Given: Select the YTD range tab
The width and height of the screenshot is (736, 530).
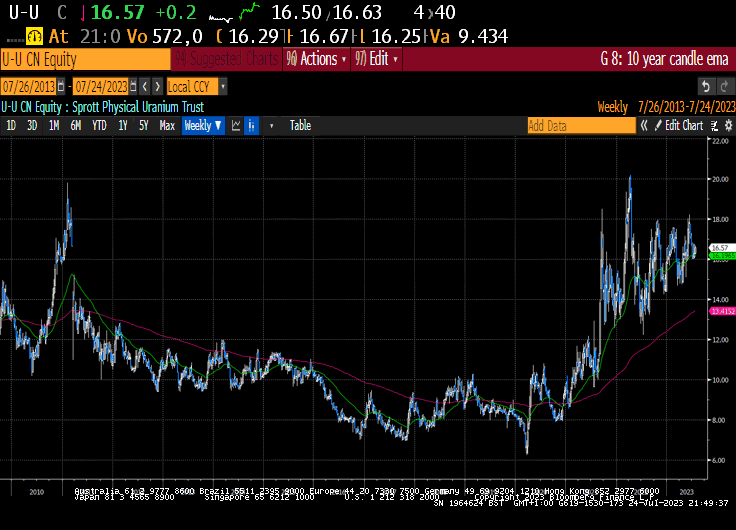Looking at the screenshot, I should point(99,125).
